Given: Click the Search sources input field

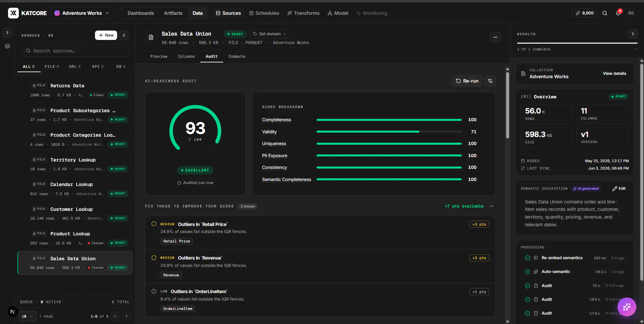Looking at the screenshot, I should click(x=75, y=51).
